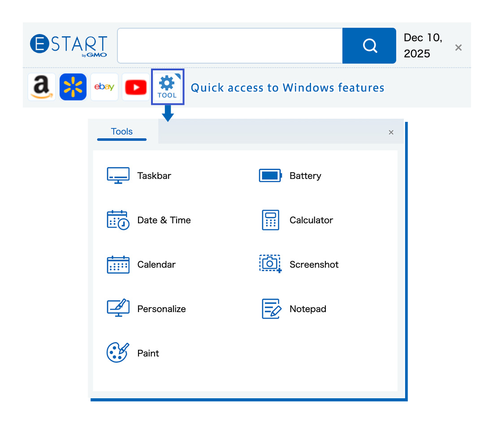
Task: Open the Walmart shortcut
Action: pyautogui.click(x=73, y=86)
